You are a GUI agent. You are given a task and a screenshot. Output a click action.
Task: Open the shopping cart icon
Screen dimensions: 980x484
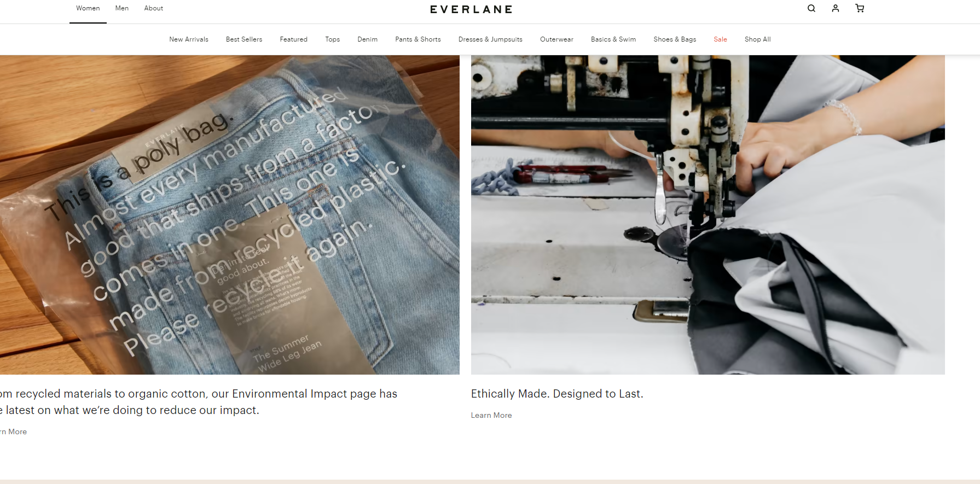tap(860, 8)
